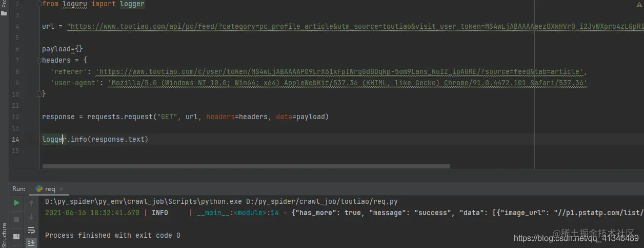Image resolution: width=644 pixels, height=248 pixels.
Task: Click the 'user-agent' key
Action: pos(77,83)
